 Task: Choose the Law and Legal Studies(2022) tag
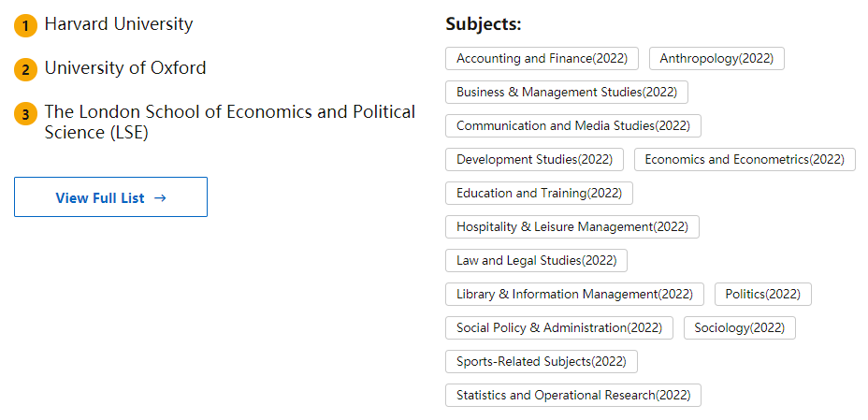tap(536, 260)
